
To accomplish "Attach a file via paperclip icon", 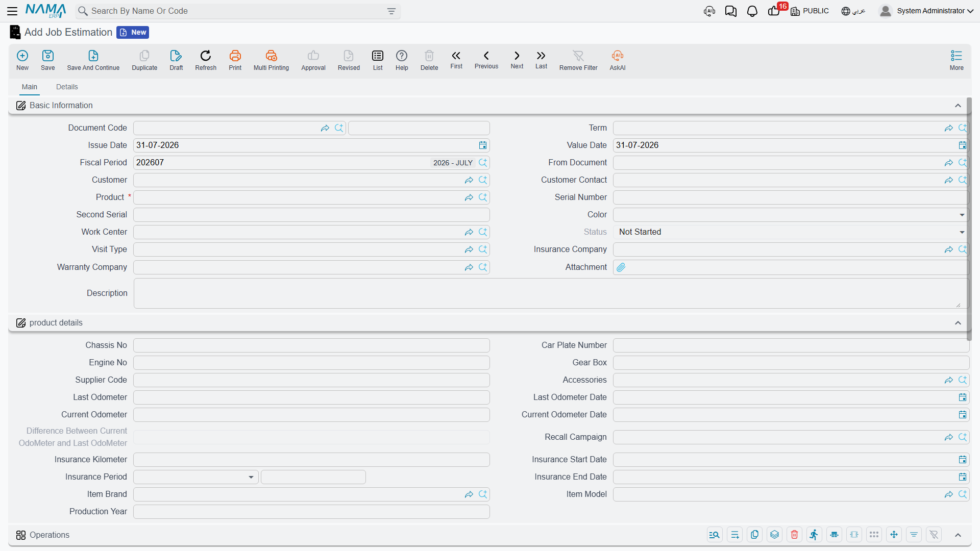I will (x=621, y=267).
